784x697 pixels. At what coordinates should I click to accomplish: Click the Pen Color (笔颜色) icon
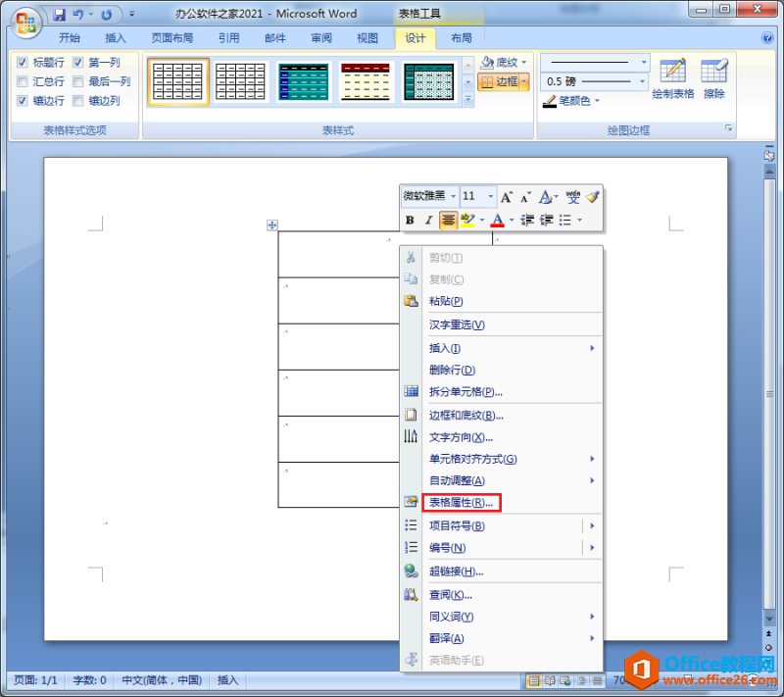(x=550, y=102)
